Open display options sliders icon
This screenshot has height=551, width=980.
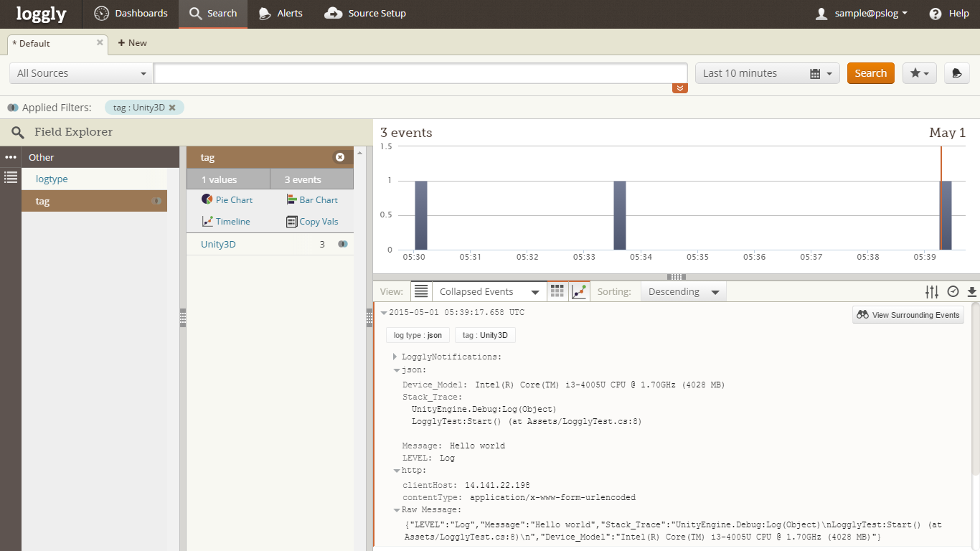click(931, 291)
